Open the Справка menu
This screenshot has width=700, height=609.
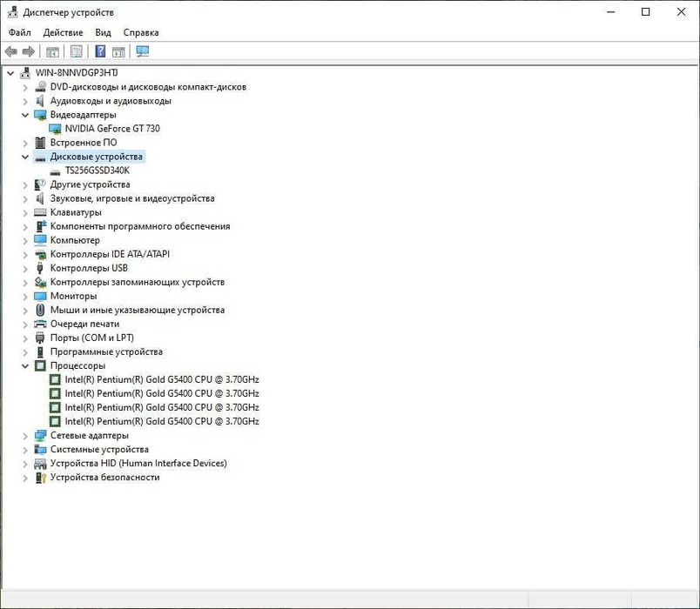pos(141,32)
